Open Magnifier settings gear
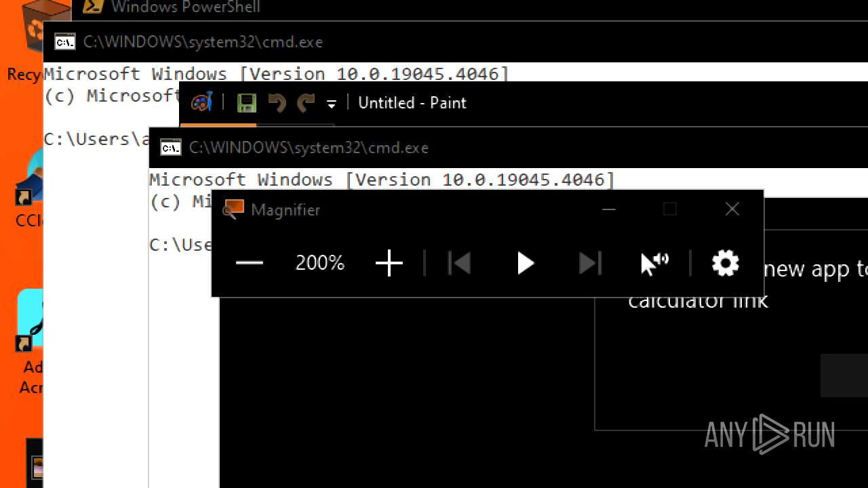Screen dimensions: 868x488 click(x=725, y=263)
